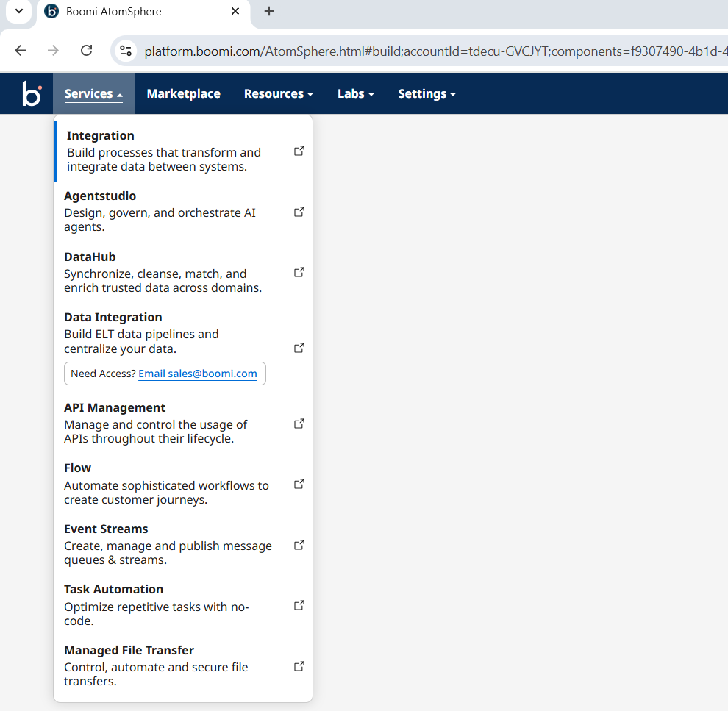Open Data Integration external link icon
Image resolution: width=728 pixels, height=711 pixels.
pos(299,348)
